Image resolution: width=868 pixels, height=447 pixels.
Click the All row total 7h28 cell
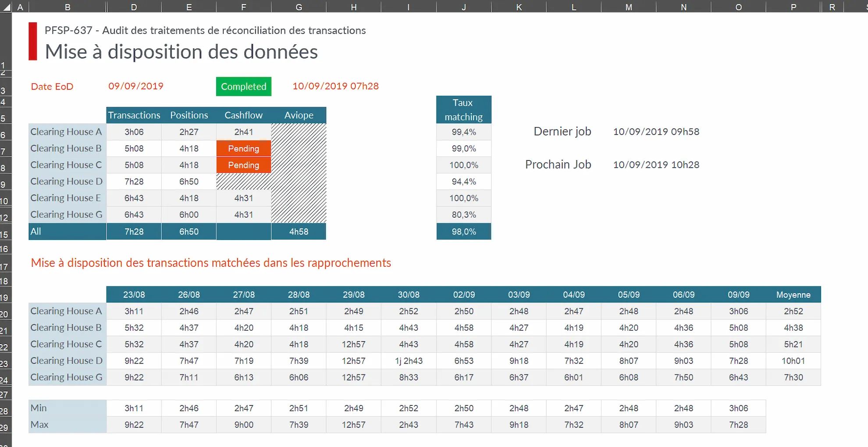pos(134,232)
